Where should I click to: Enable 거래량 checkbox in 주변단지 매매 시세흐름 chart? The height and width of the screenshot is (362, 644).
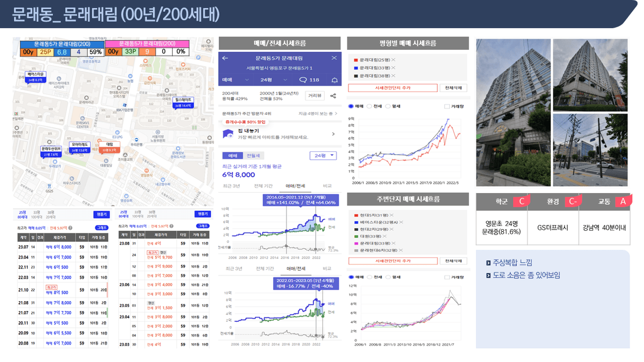[446, 277]
